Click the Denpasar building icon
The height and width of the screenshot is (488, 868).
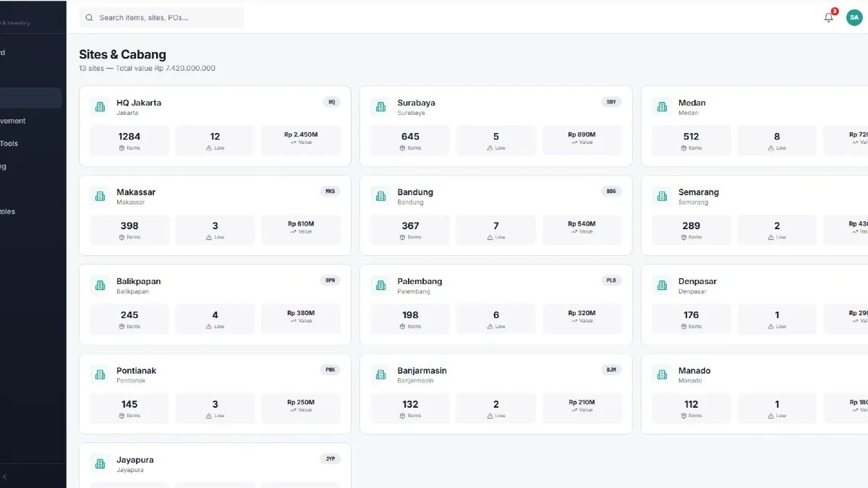click(662, 286)
